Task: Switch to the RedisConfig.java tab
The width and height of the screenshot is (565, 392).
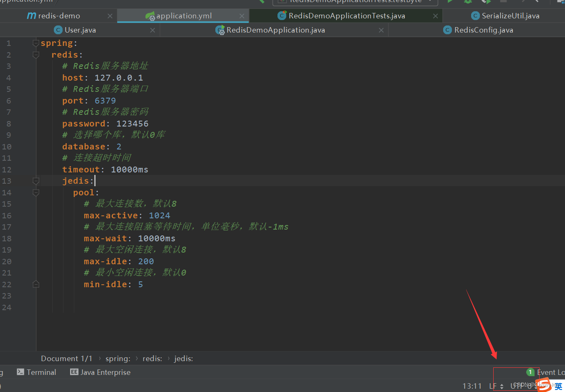Action: coord(478,30)
